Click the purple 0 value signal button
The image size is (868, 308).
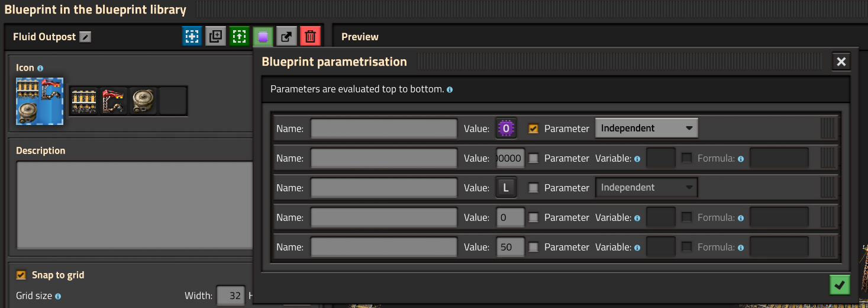click(506, 128)
